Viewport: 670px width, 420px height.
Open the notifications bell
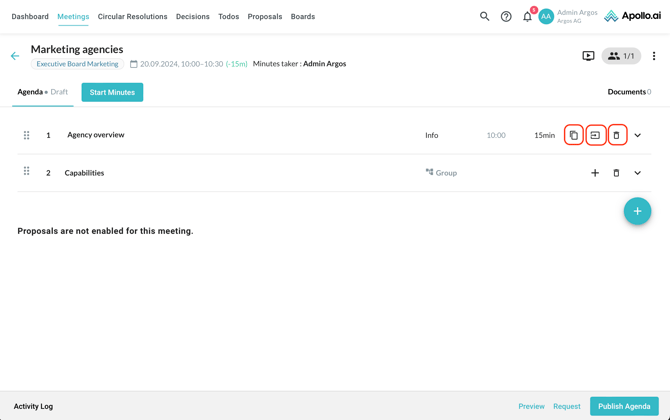click(527, 16)
